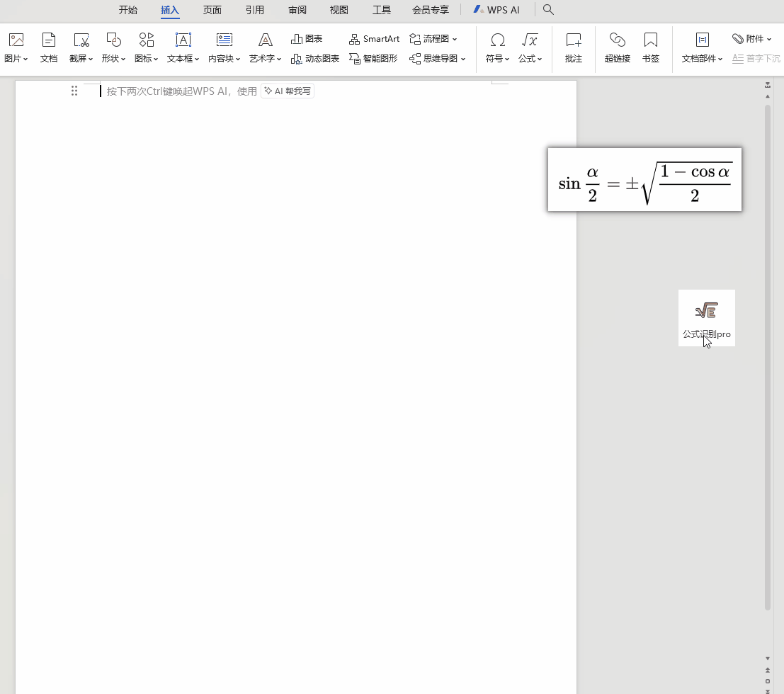Click the search magnifier icon

click(548, 10)
